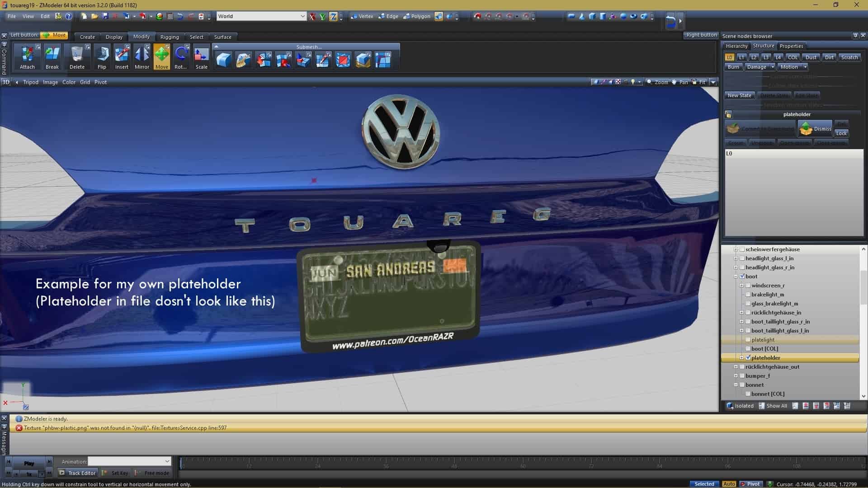Select the COL level button
Viewport: 868px width, 488px height.
(x=793, y=57)
